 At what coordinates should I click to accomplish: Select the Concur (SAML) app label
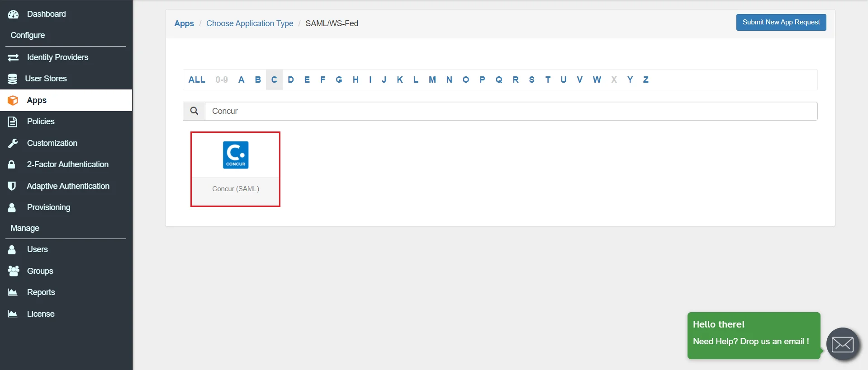click(x=236, y=189)
